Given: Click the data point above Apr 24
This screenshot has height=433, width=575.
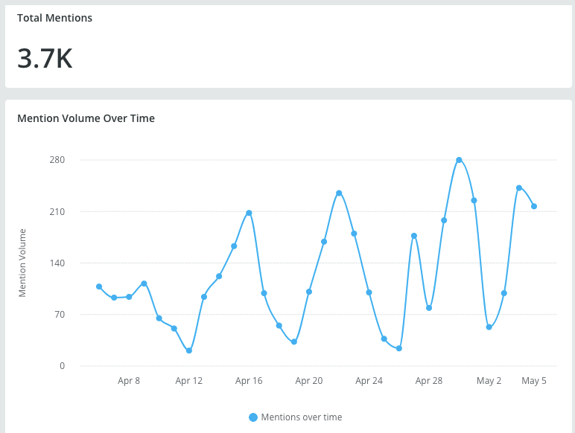Looking at the screenshot, I should [x=369, y=292].
